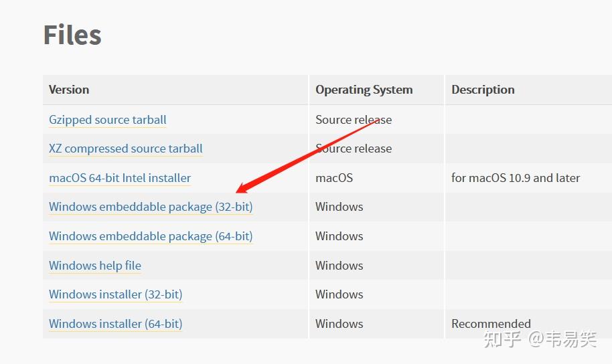612x364 pixels.
Task: Open Windows embeddable package (32-bit) link
Action: [x=151, y=207]
